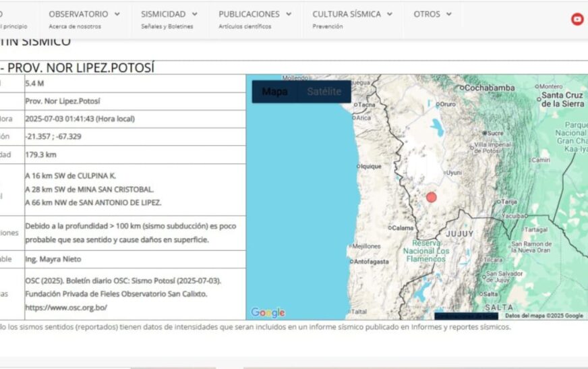Select the Debido a la profundidad observation text

pos(131,233)
